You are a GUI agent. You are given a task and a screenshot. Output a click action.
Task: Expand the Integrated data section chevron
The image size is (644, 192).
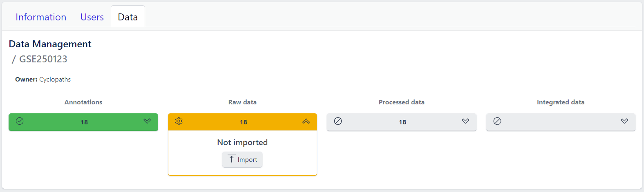click(624, 121)
